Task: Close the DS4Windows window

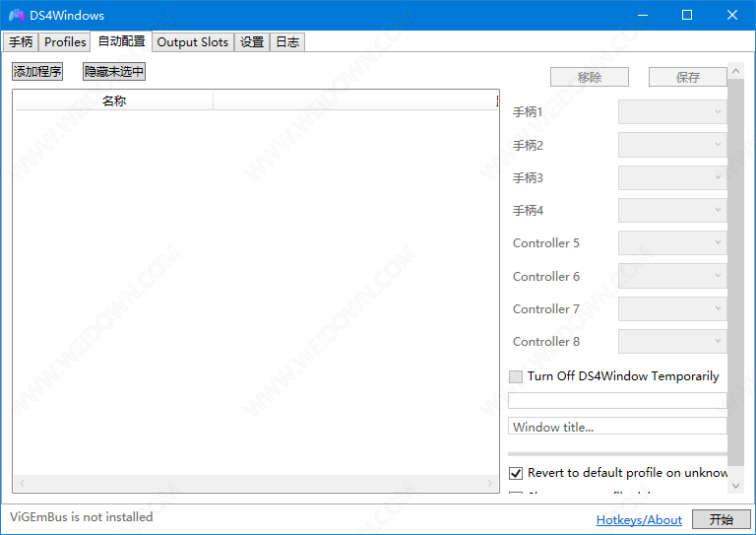Action: 732,15
